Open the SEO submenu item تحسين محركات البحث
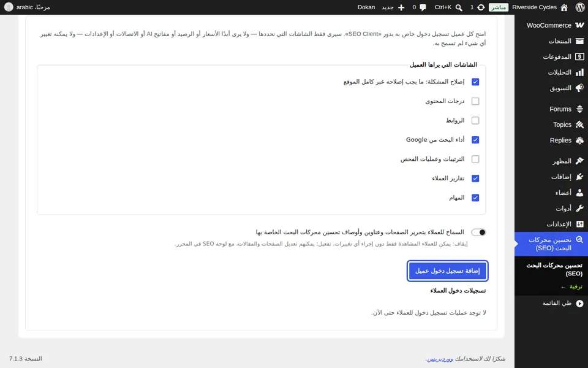Viewport: 588px width, 368px height. (x=554, y=269)
